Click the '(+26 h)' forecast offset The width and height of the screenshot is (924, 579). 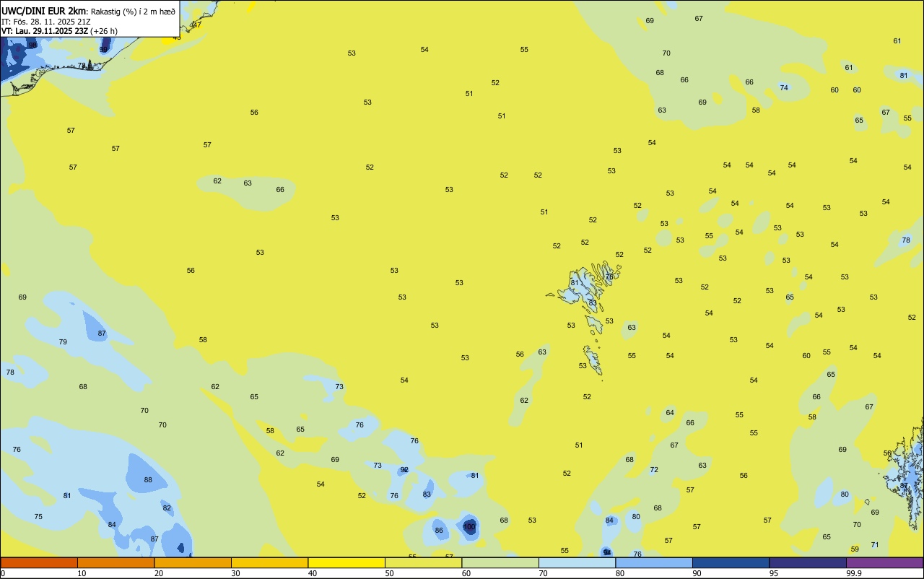tap(104, 31)
